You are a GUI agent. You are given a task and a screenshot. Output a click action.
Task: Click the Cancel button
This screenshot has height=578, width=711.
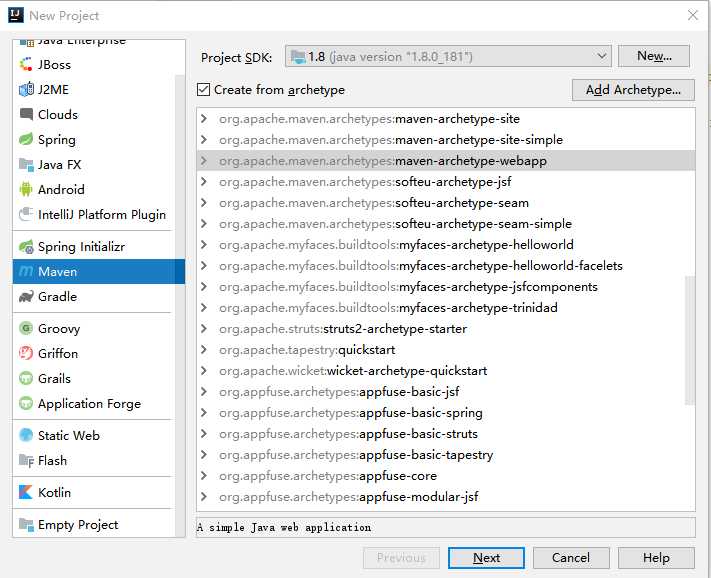(x=571, y=558)
